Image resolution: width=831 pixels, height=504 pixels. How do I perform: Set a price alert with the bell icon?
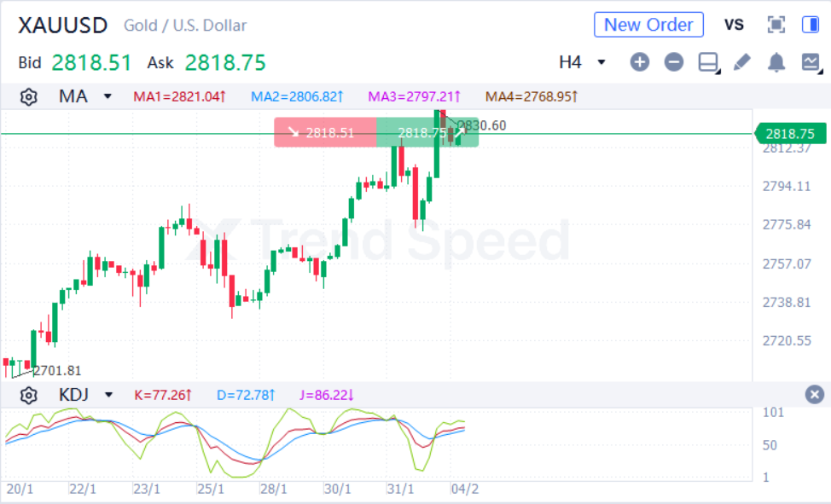pos(776,62)
